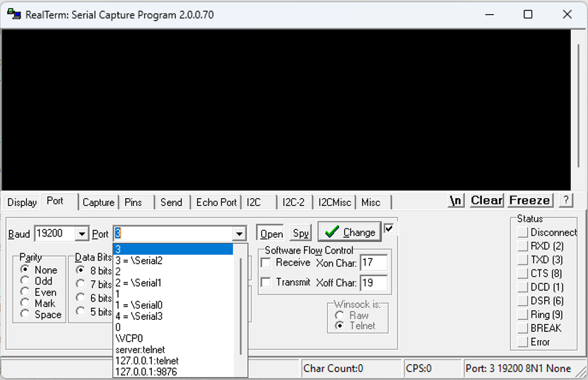Click the Xon Char input field
588x380 pixels.
[374, 263]
